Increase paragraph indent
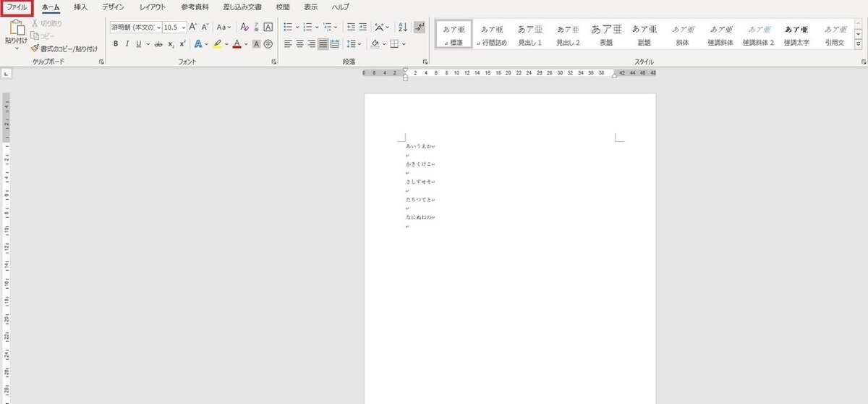The width and height of the screenshot is (868, 404). (363, 27)
